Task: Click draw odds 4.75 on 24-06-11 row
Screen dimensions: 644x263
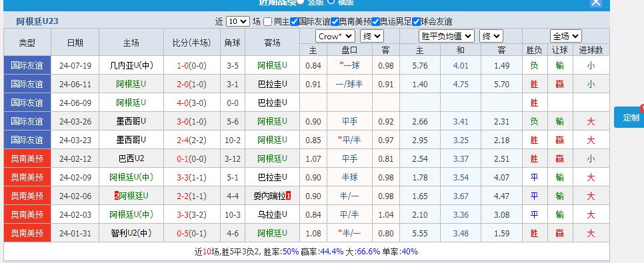Action: click(x=461, y=85)
